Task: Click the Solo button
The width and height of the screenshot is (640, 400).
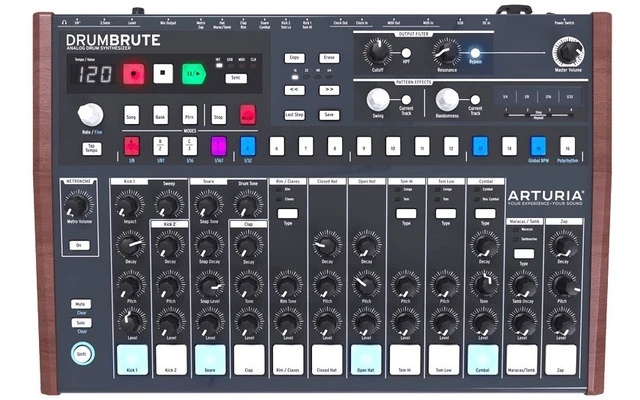Action: [x=81, y=323]
